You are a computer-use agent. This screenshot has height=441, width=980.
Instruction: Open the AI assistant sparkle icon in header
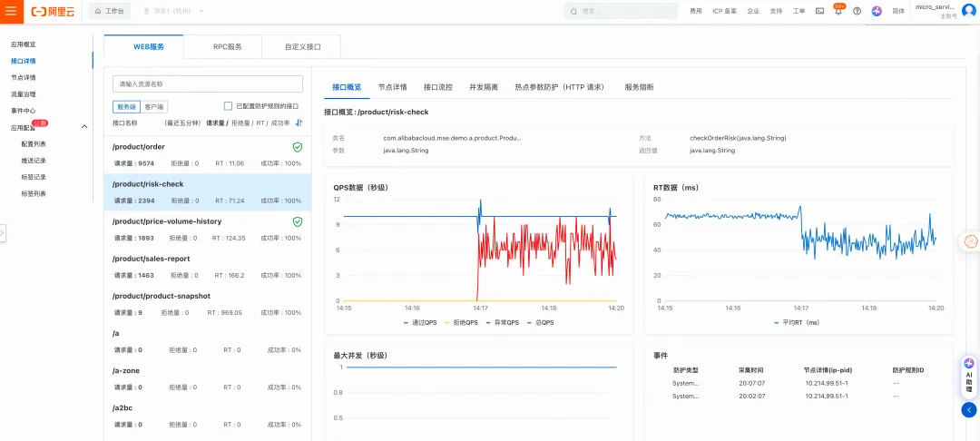point(877,11)
